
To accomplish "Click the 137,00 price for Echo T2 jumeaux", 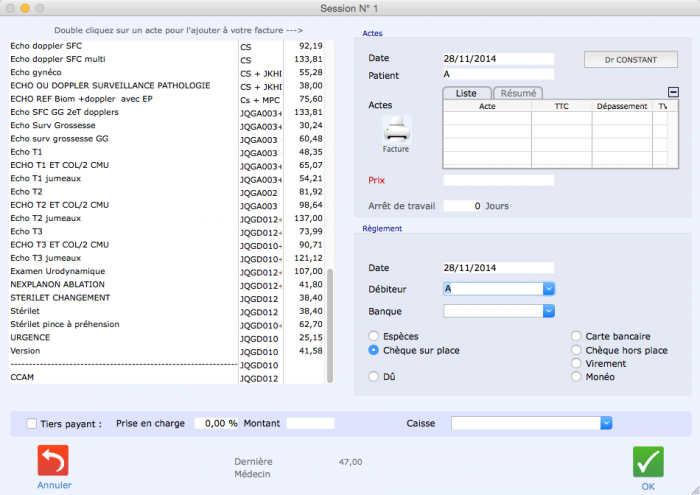I will coord(308,218).
